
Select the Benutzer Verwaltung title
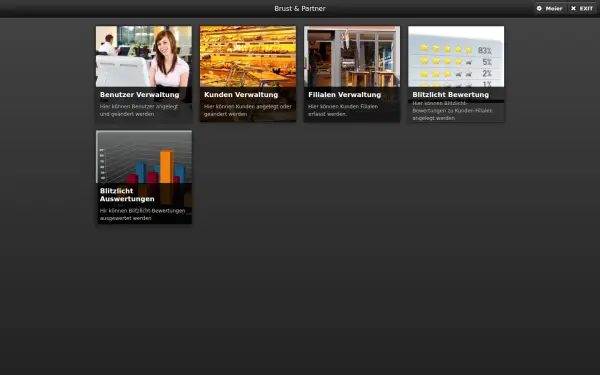pos(140,95)
